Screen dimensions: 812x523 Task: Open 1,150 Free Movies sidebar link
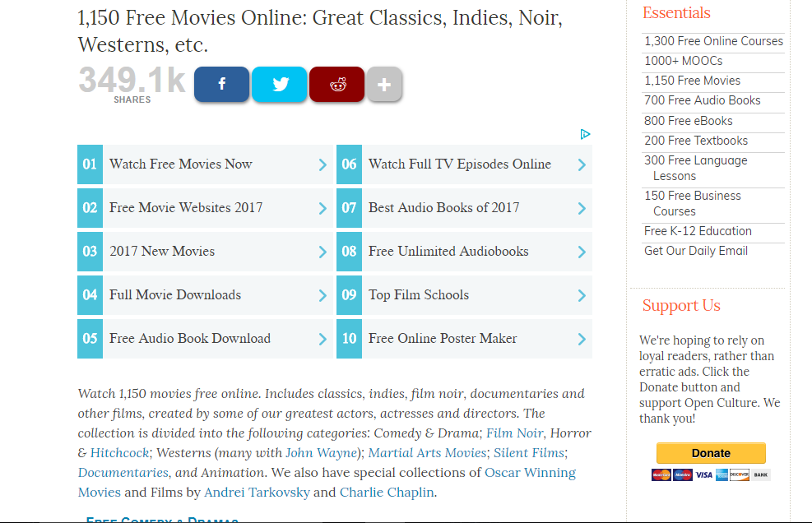coord(693,81)
